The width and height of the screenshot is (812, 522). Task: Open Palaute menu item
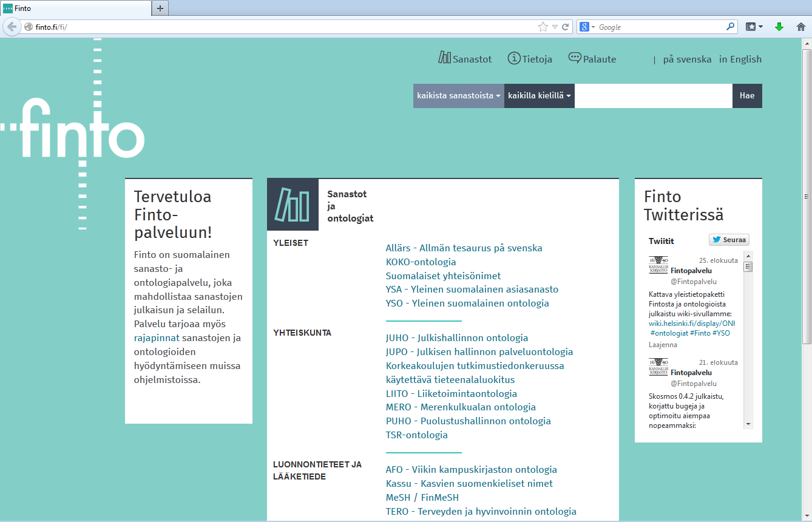click(600, 59)
